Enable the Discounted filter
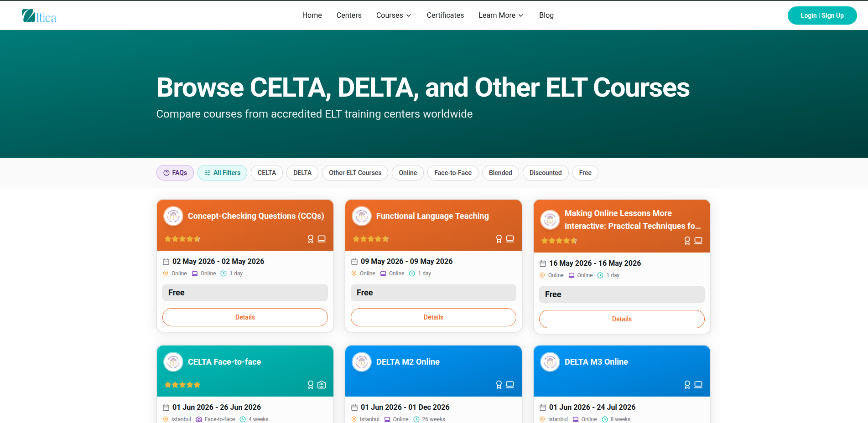Image resolution: width=868 pixels, height=423 pixels. click(x=546, y=173)
